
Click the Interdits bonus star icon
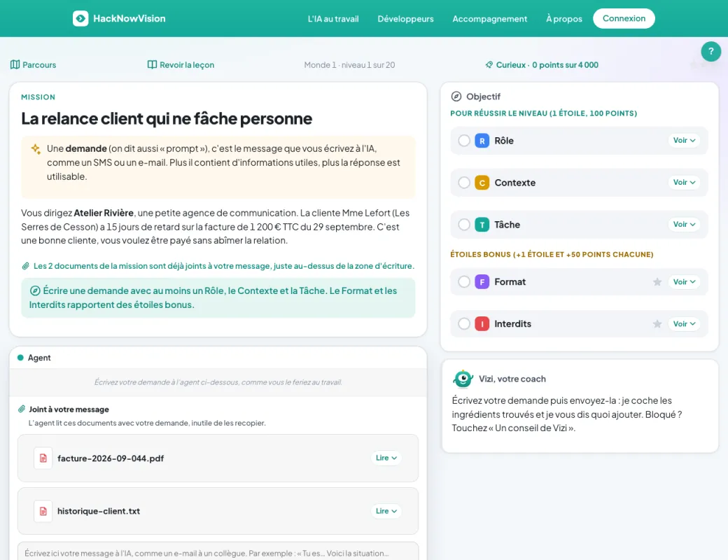[x=657, y=323]
